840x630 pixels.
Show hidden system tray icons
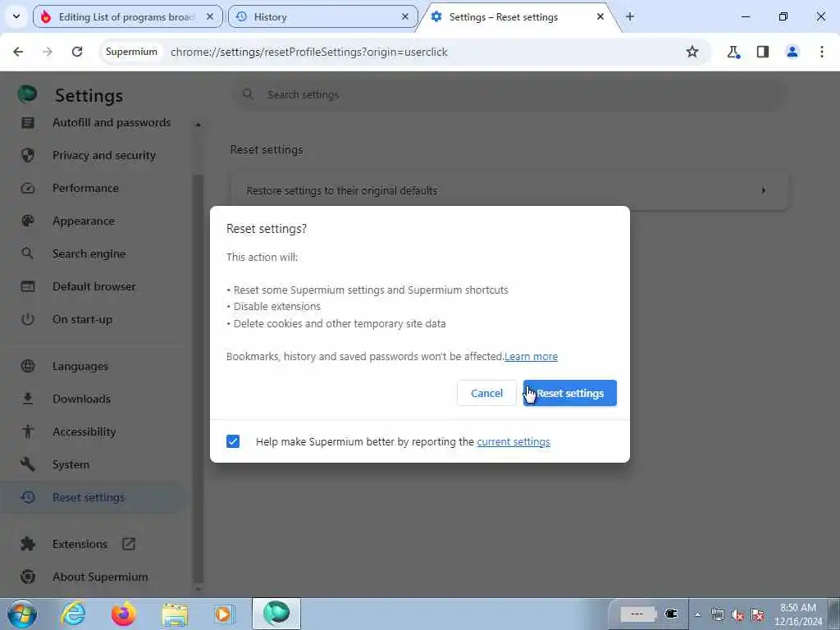(x=697, y=614)
